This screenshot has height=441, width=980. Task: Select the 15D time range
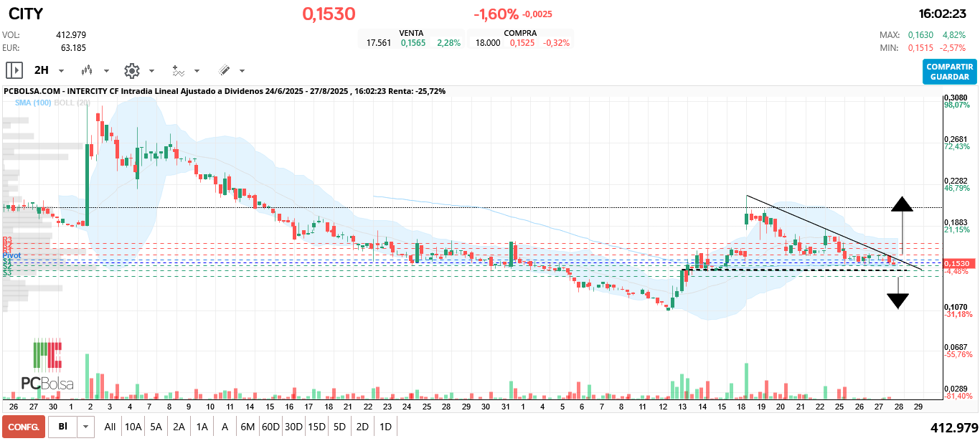pos(316,427)
